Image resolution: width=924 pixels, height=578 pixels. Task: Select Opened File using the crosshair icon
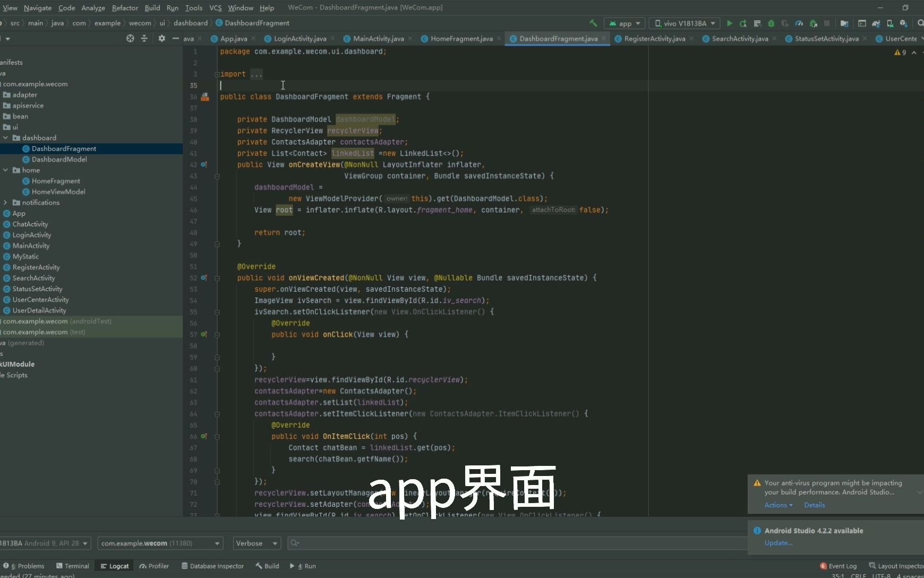[130, 38]
